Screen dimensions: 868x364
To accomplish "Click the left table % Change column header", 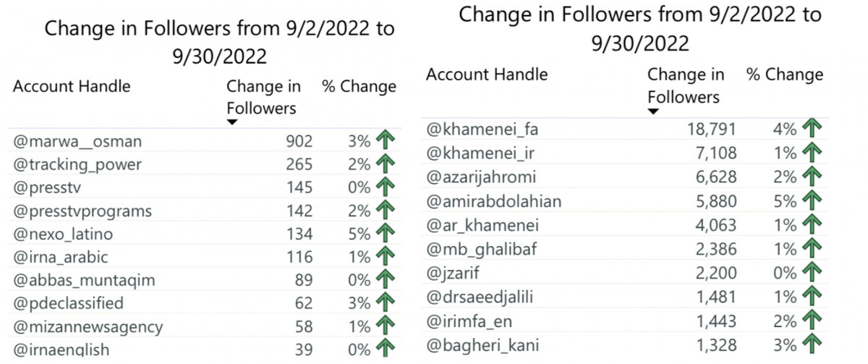I will pos(359,87).
